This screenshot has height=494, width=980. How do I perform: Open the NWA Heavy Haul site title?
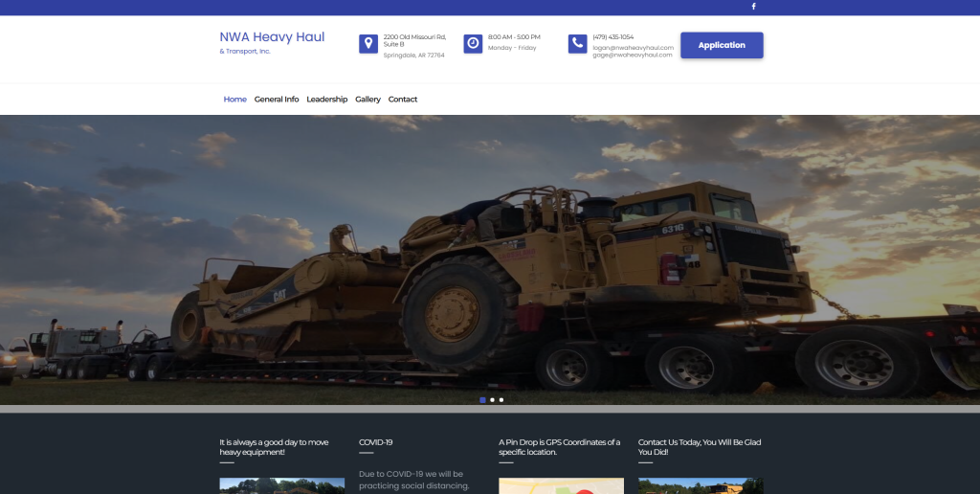272,37
